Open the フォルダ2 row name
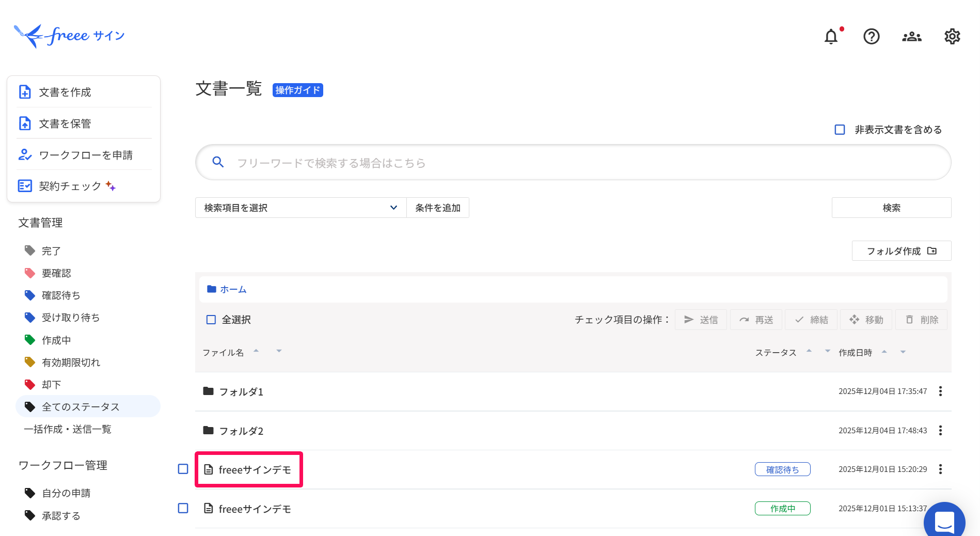The height and width of the screenshot is (536, 980). [x=241, y=431]
